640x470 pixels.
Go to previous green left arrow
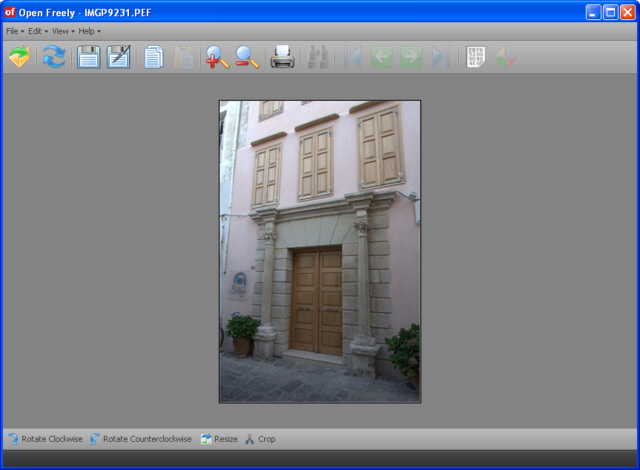381,57
